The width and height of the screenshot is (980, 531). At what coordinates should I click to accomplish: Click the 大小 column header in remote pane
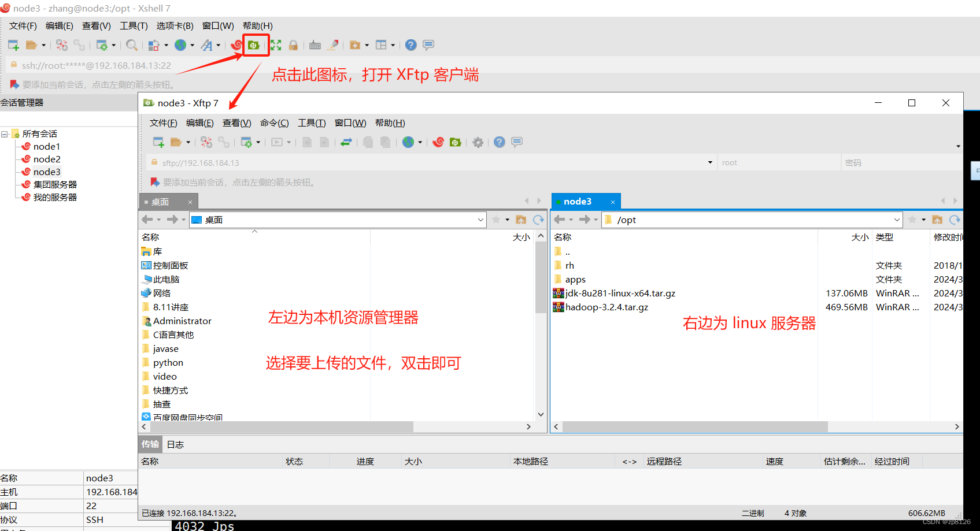pyautogui.click(x=859, y=237)
